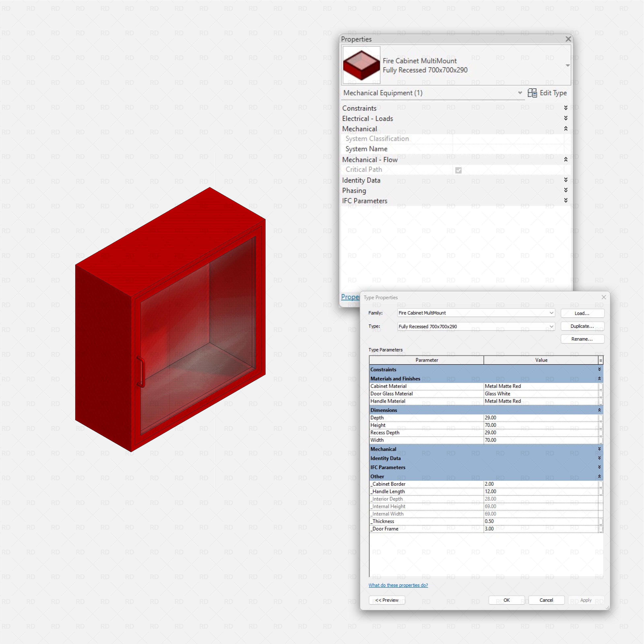Screen dimensions: 644x644
Task: Click the _Handle Length value 12.00
Action: click(541, 491)
